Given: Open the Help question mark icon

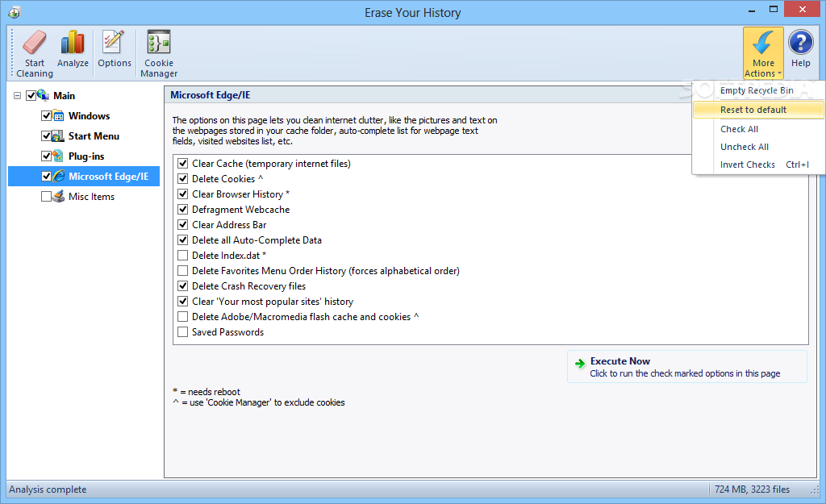Looking at the screenshot, I should click(801, 42).
